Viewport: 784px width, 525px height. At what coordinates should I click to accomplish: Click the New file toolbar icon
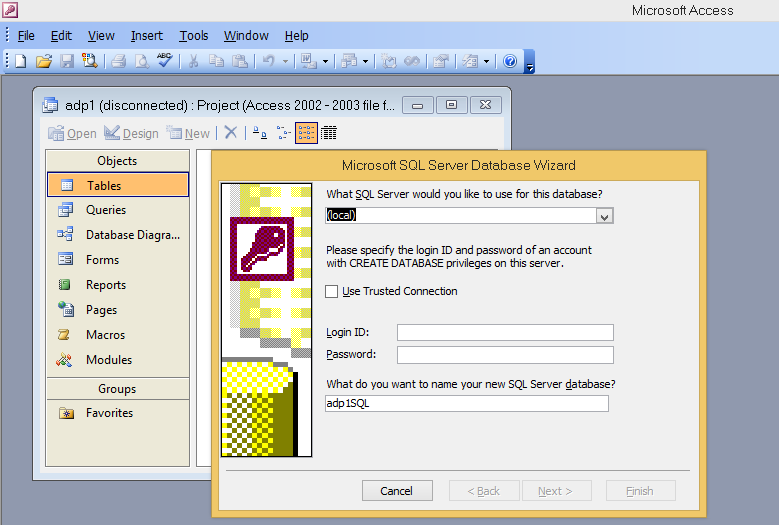click(21, 61)
